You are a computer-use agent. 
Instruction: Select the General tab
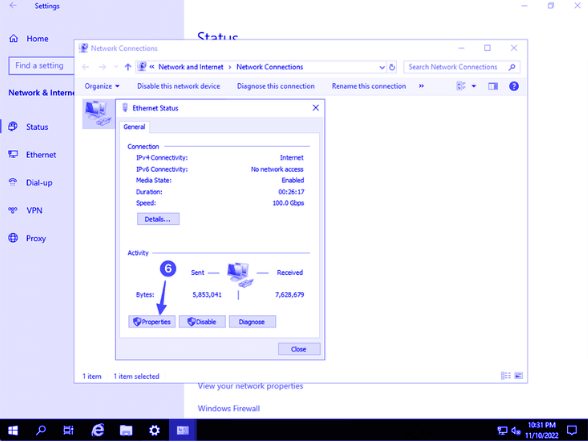(134, 127)
